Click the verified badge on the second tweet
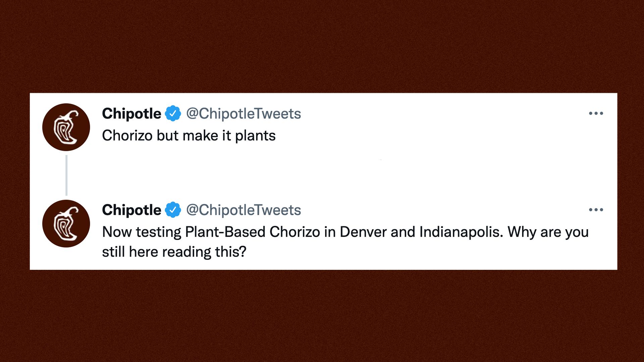Viewport: 644px width, 362px height. pos(173,210)
